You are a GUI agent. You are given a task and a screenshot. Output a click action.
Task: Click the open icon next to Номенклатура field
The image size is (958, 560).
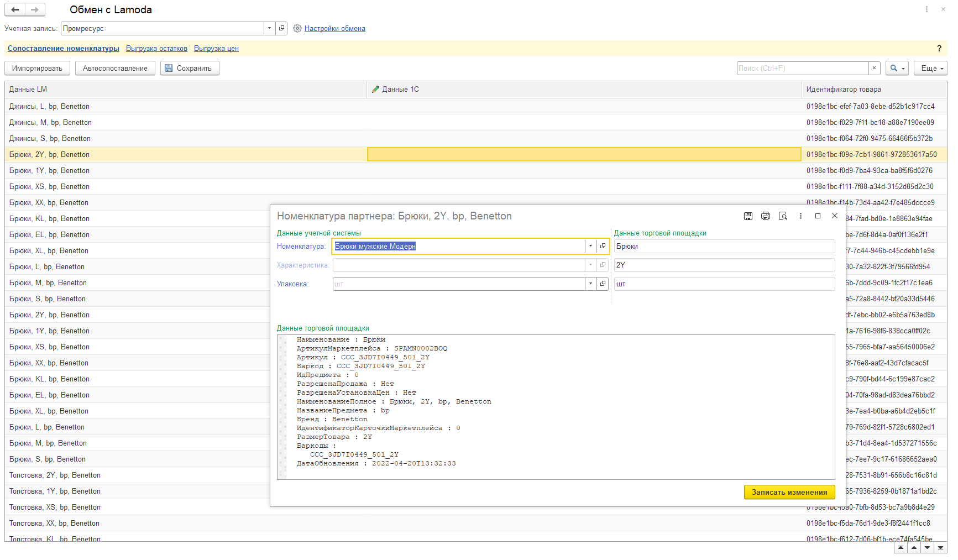point(603,246)
